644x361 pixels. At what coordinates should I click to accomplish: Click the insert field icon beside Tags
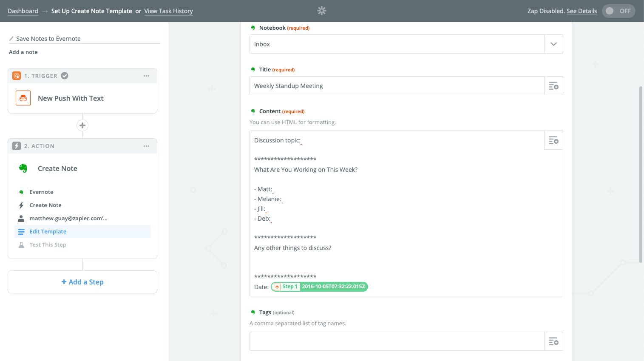pyautogui.click(x=553, y=341)
